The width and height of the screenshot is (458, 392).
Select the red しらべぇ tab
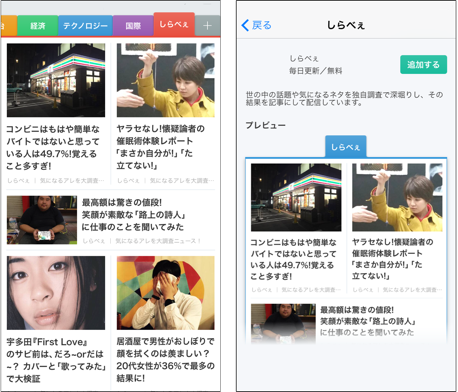tap(174, 24)
